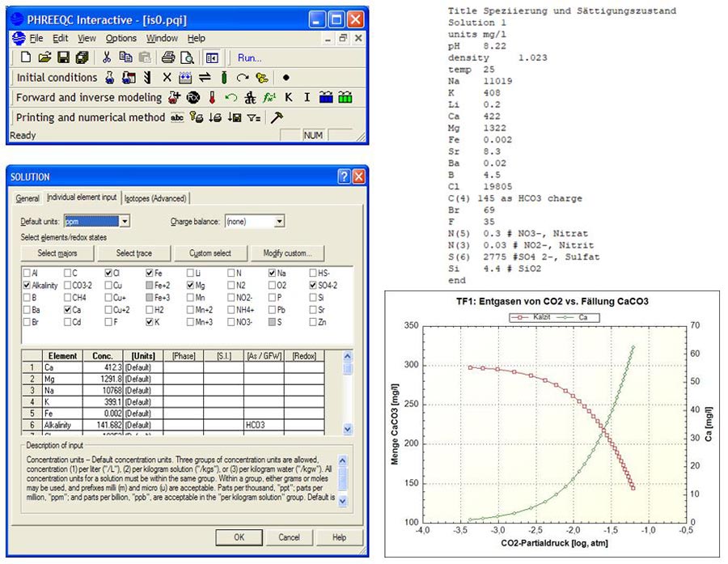This screenshot has width=728, height=564.
Task: Click the Custom select button
Action: point(210,253)
